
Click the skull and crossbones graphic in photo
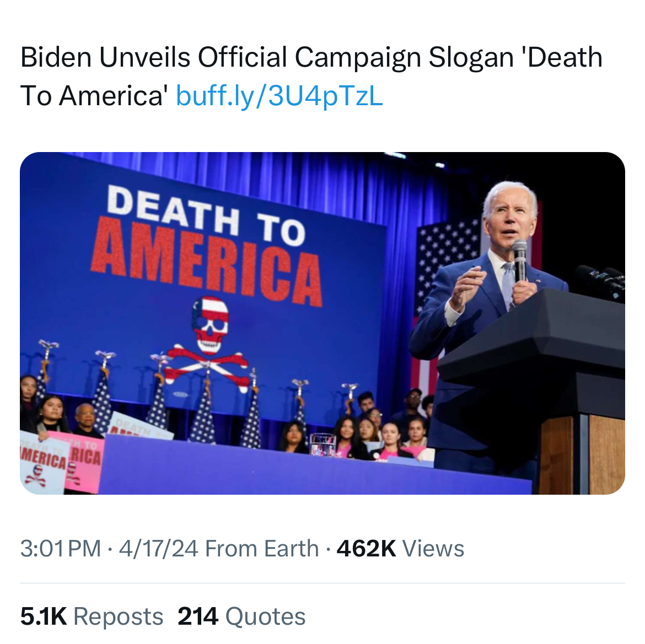(x=209, y=342)
